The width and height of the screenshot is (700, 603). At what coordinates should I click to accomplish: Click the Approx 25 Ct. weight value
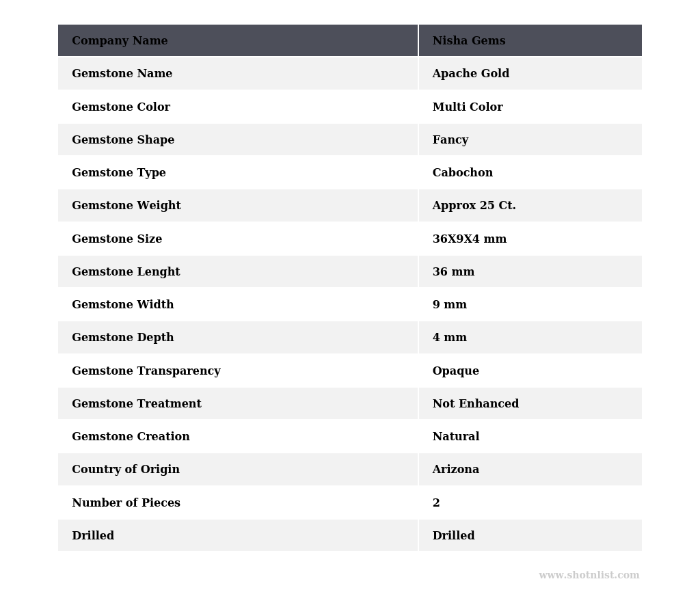tap(474, 206)
